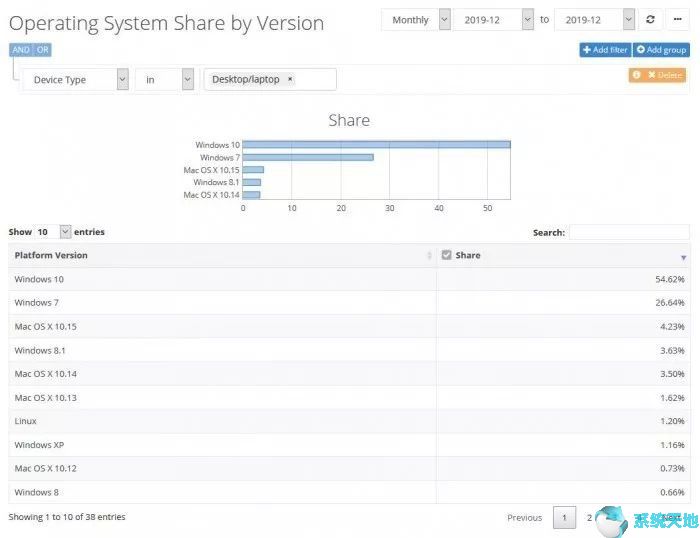Screen dimensions: 700x538
Task: Select the AND logic toggle
Action: tap(21, 50)
